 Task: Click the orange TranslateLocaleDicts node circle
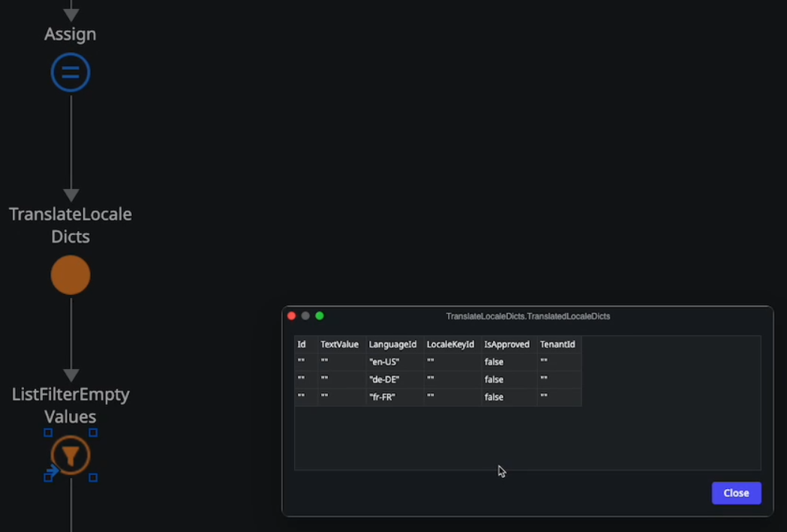pyautogui.click(x=71, y=275)
